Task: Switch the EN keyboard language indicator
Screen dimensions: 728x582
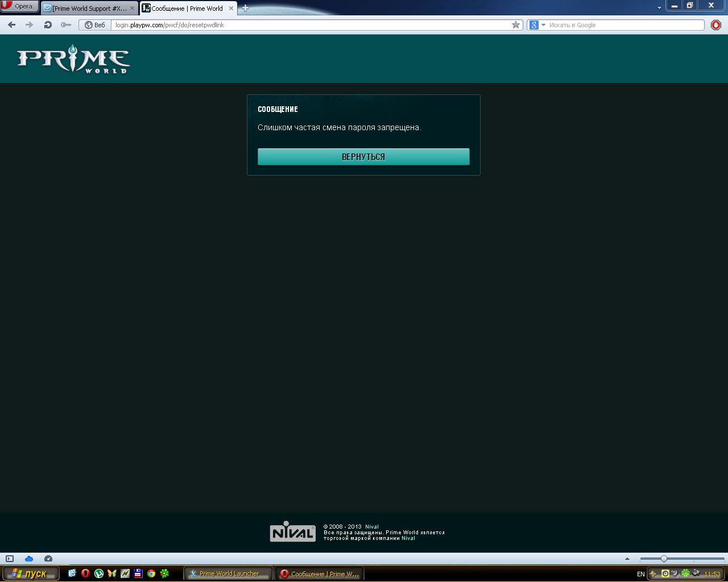Action: click(x=641, y=574)
